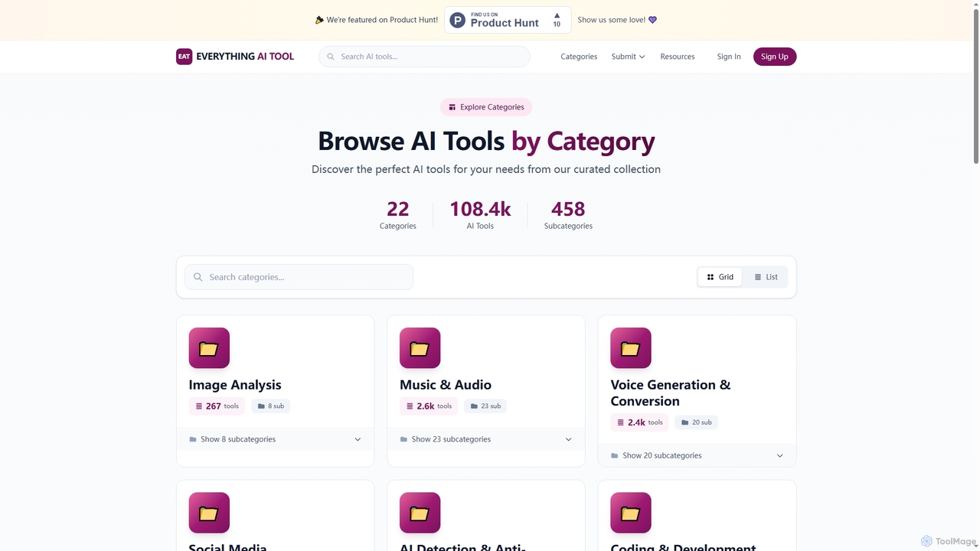Click the 22 Categories statistic
The image size is (980, 551).
(398, 214)
